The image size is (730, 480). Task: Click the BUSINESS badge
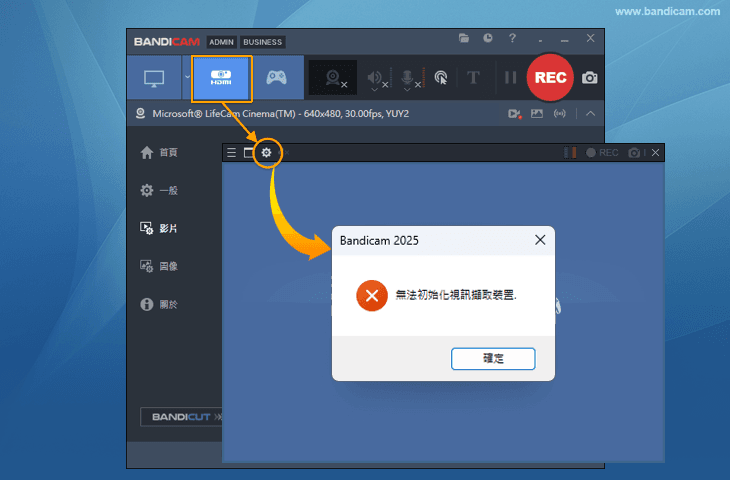coord(263,42)
